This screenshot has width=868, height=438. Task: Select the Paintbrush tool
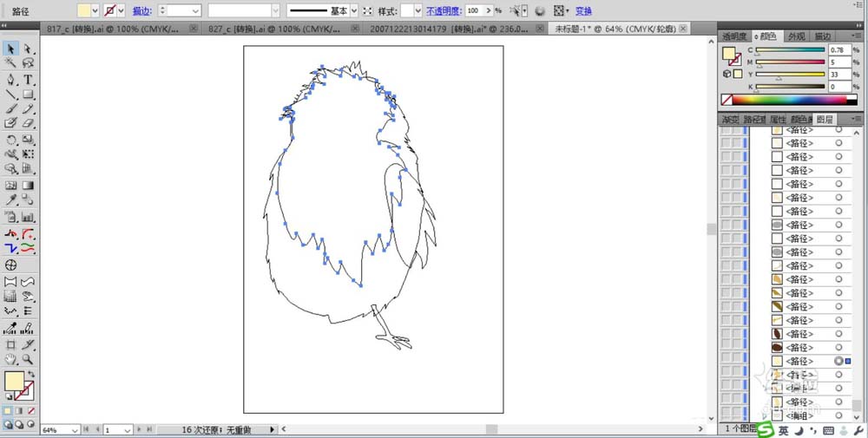(x=10, y=109)
